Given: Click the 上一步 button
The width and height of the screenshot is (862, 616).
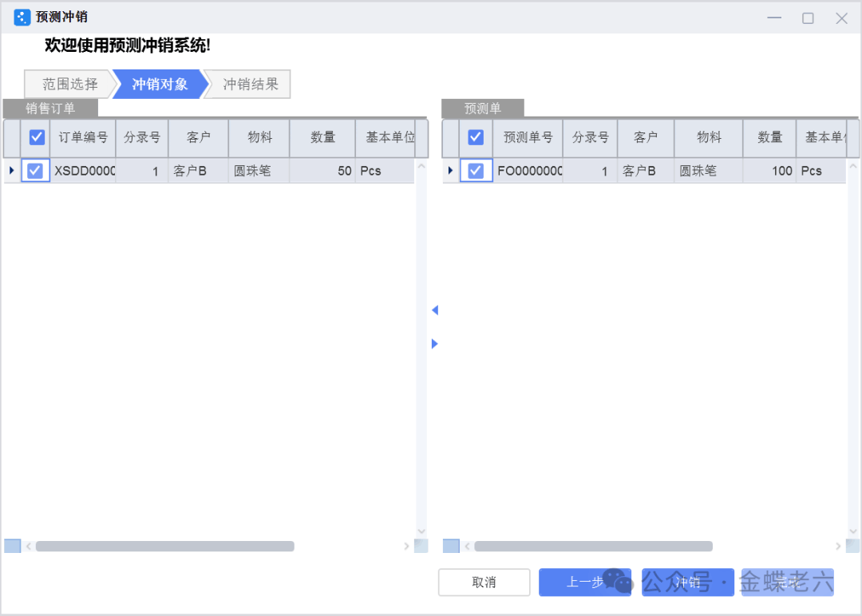Looking at the screenshot, I should tap(584, 582).
